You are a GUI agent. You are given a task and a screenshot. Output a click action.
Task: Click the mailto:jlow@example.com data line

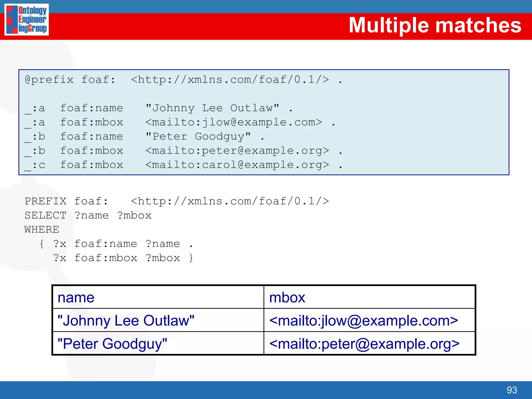(x=180, y=122)
